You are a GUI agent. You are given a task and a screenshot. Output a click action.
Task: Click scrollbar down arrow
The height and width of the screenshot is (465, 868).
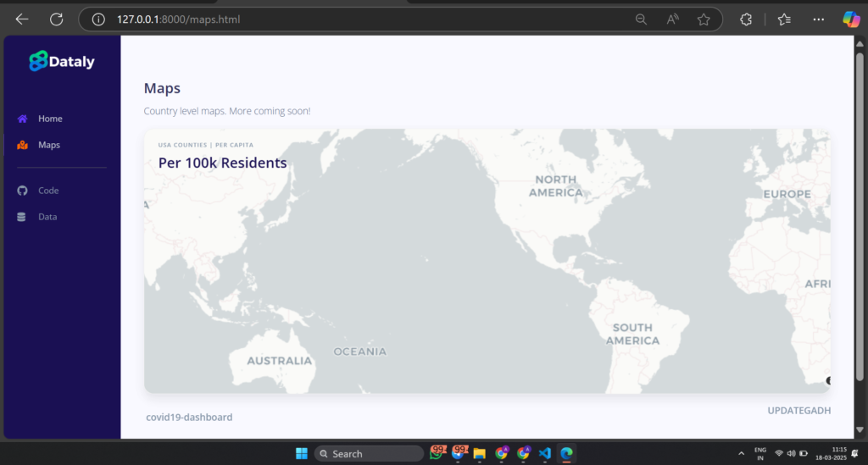(x=860, y=429)
